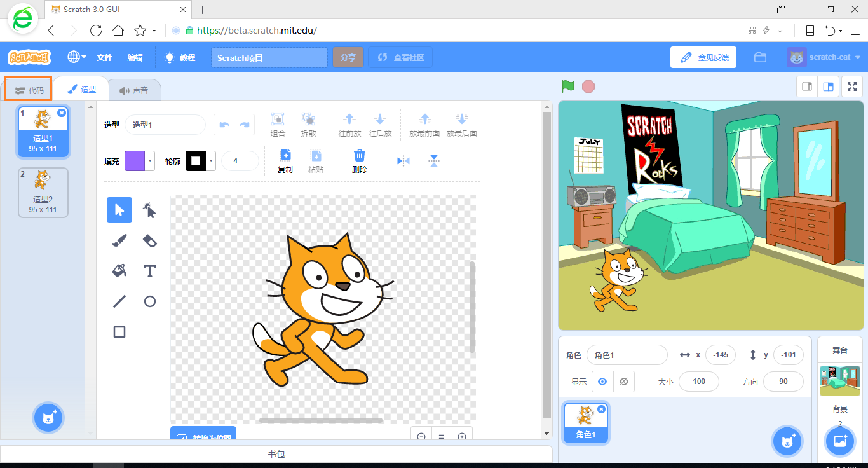Click the 意见反馈 feedback button
The width and height of the screenshot is (868, 468).
click(703, 57)
